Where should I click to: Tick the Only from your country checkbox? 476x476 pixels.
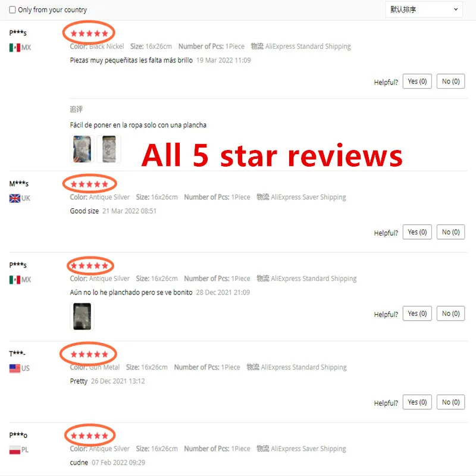pos(12,10)
